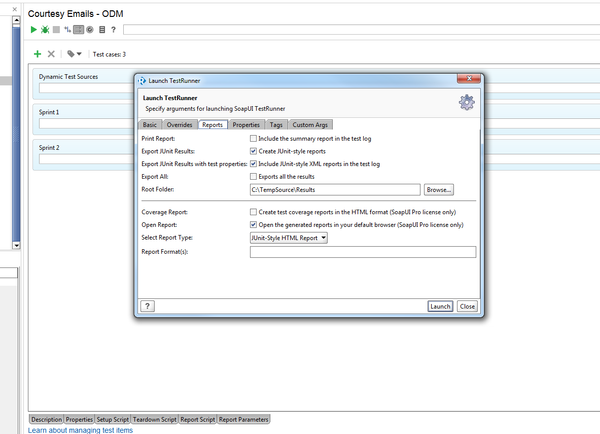
Task: Uncheck Create JUnit-style reports
Action: (x=253, y=151)
